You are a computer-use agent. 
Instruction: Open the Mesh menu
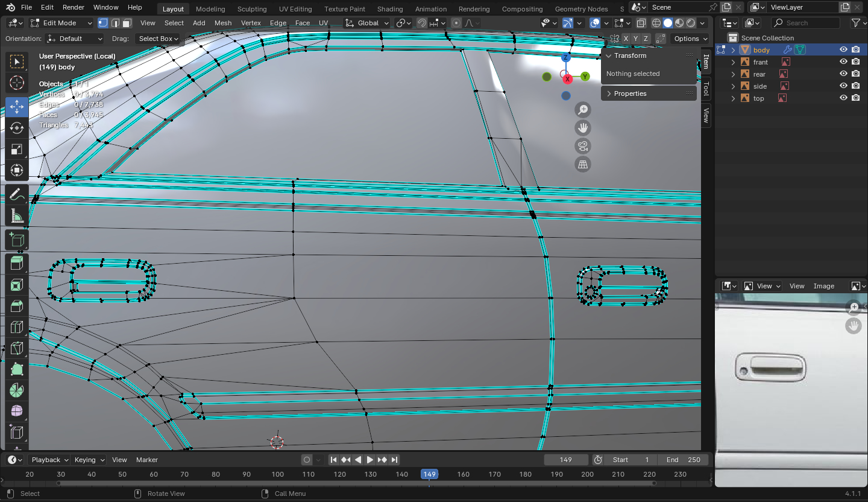point(222,23)
